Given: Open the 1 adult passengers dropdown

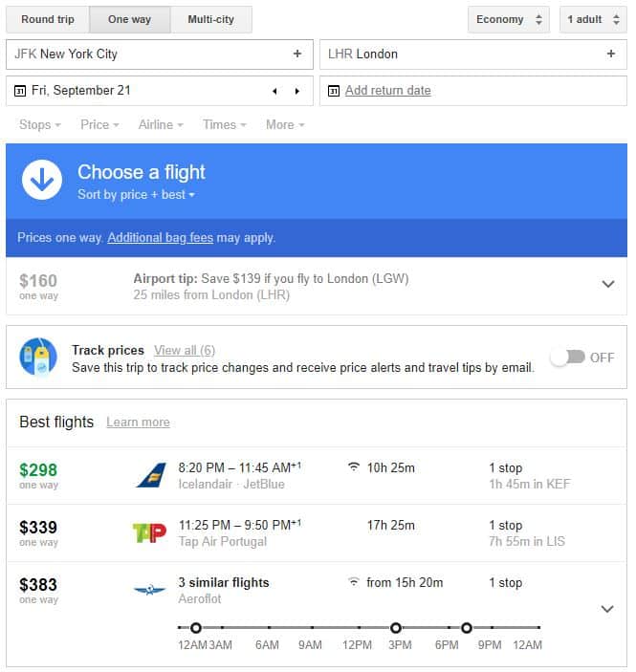Looking at the screenshot, I should point(594,19).
